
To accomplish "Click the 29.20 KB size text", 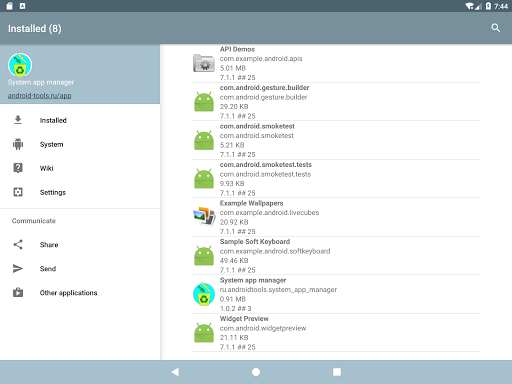I will point(234,107).
